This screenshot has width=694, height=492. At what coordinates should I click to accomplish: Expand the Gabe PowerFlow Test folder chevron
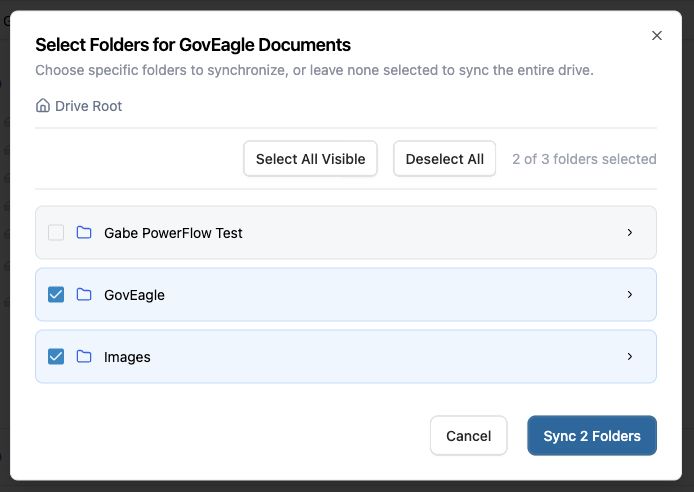tap(629, 232)
